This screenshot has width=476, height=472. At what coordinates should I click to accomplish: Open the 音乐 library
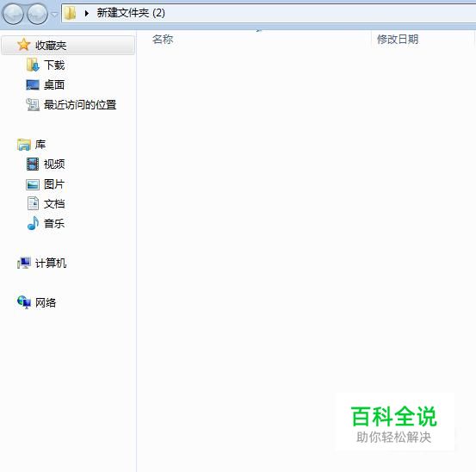coord(54,224)
